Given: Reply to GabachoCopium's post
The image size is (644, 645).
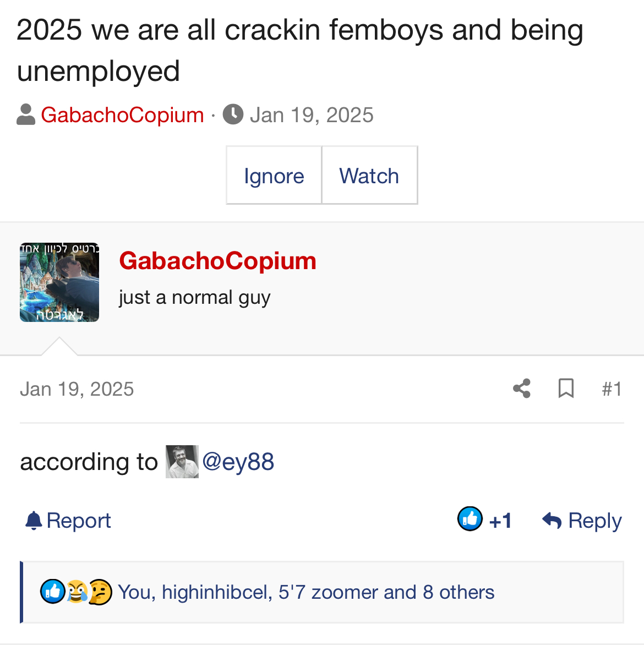Looking at the screenshot, I should click(582, 521).
